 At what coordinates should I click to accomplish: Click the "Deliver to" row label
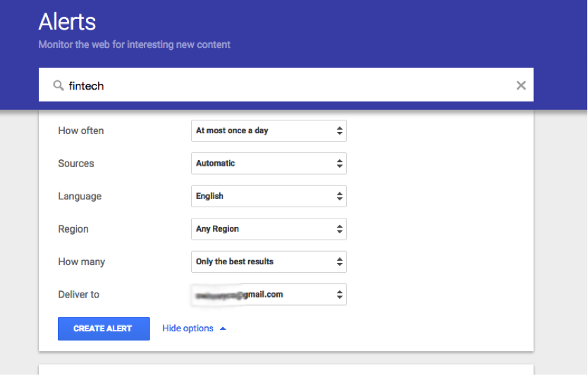click(79, 295)
